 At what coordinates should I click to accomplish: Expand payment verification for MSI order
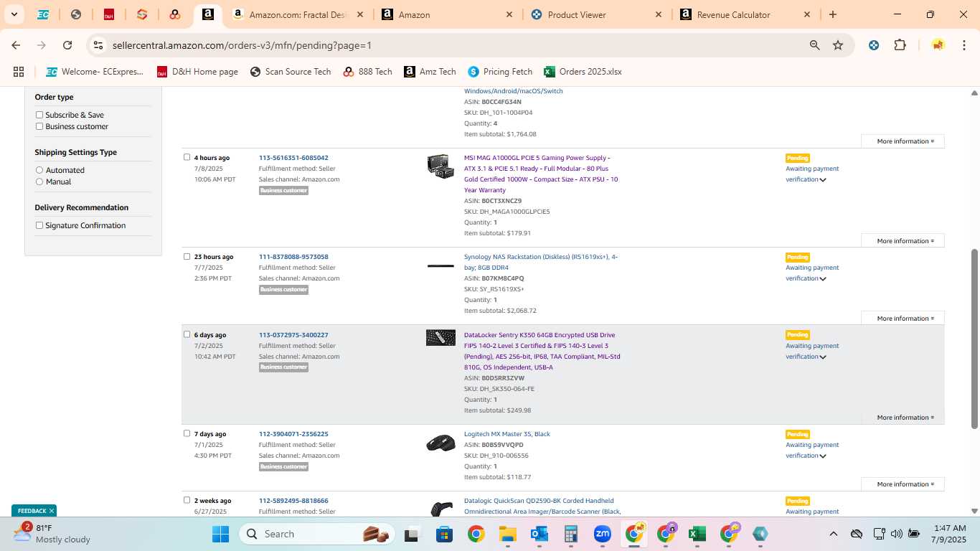click(823, 180)
